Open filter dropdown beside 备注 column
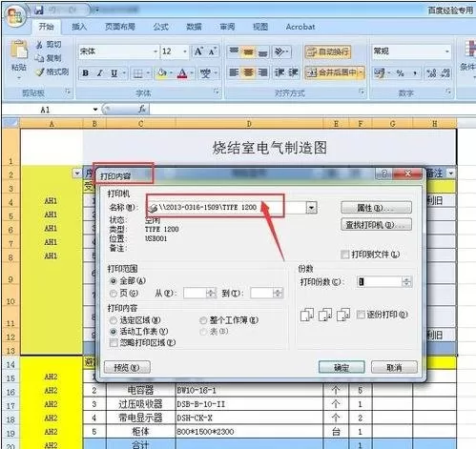 pos(451,173)
